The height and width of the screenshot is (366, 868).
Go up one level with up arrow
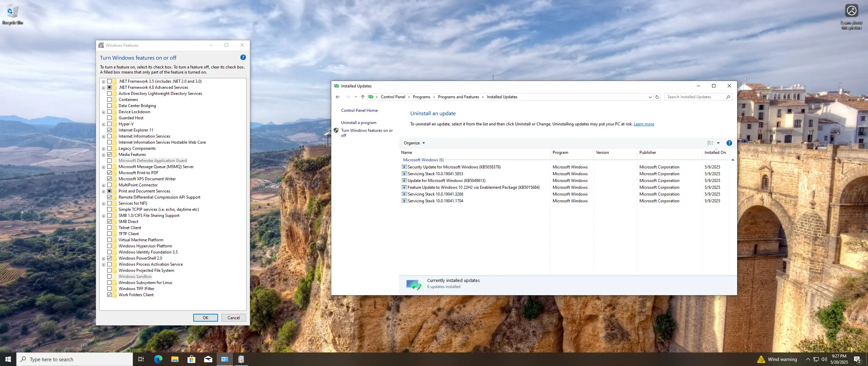[362, 97]
